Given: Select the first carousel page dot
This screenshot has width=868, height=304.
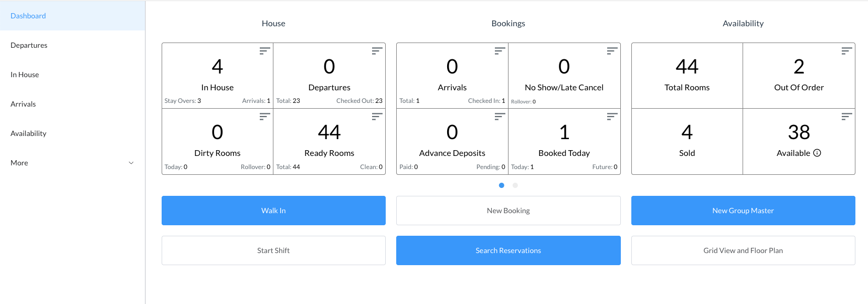Looking at the screenshot, I should click(x=502, y=185).
